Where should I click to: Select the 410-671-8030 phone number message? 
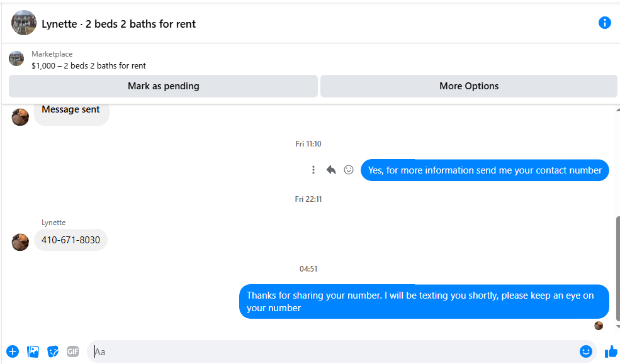tap(70, 240)
